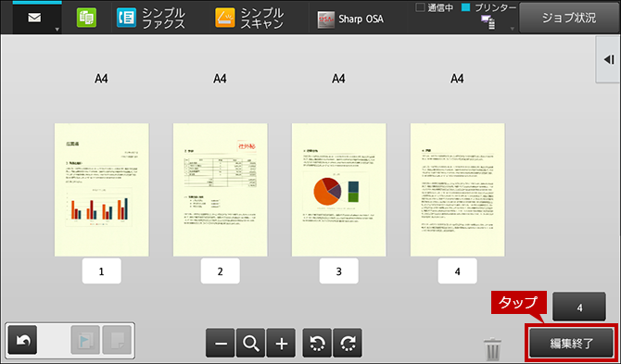Image resolution: width=621 pixels, height=364 pixels.
Task: Select page 1 thumbnail with bar chart
Action: click(102, 190)
